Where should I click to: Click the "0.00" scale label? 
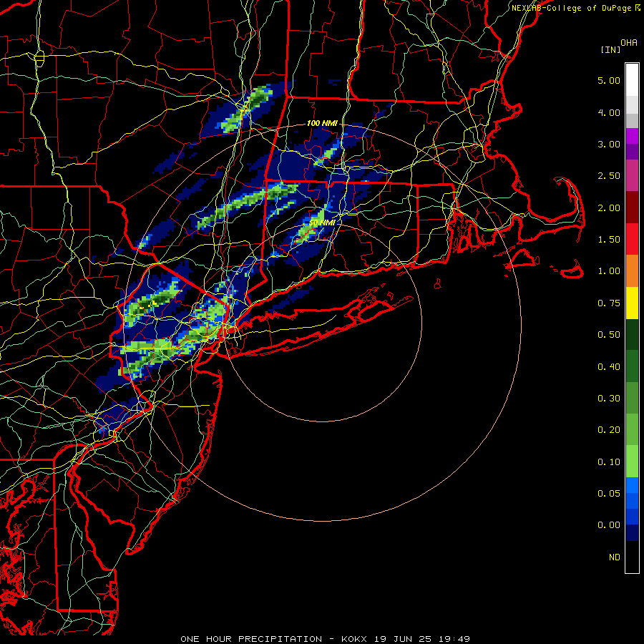[609, 525]
